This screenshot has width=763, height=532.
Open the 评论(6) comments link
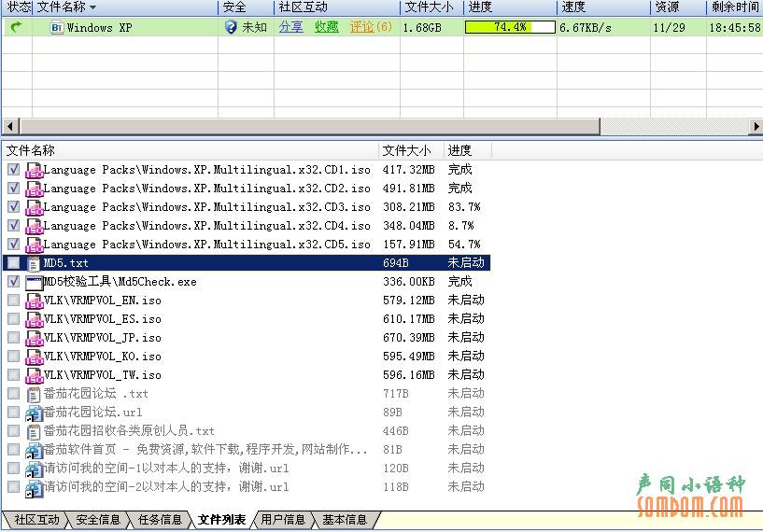(x=372, y=27)
